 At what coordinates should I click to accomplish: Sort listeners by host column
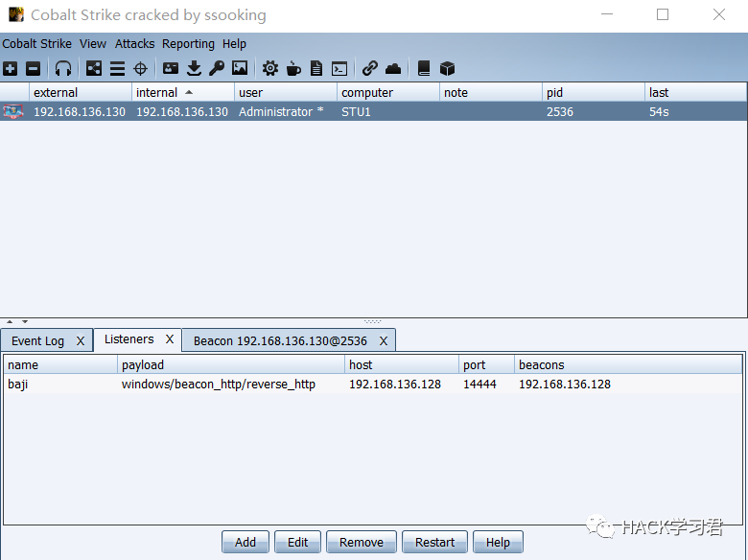pos(402,365)
